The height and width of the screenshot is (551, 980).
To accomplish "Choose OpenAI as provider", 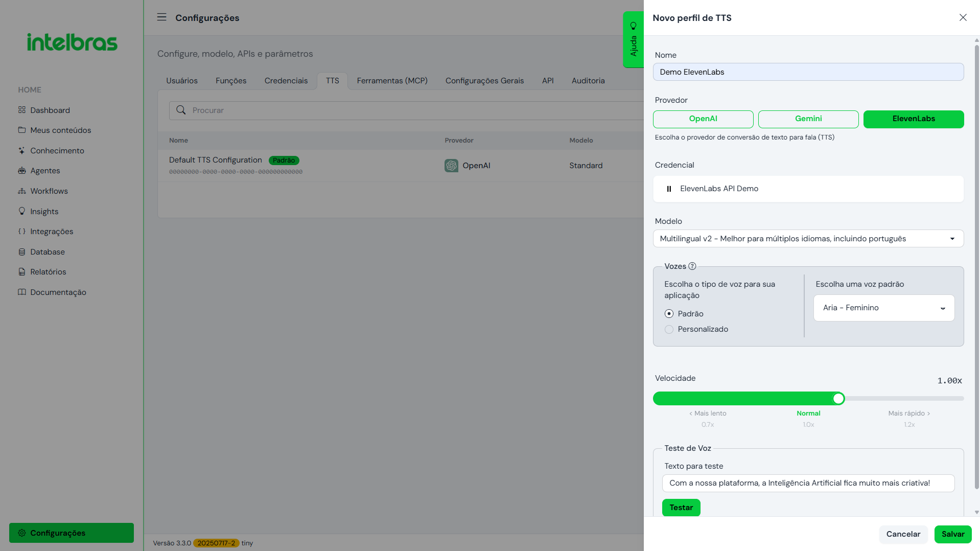I will pos(703,119).
